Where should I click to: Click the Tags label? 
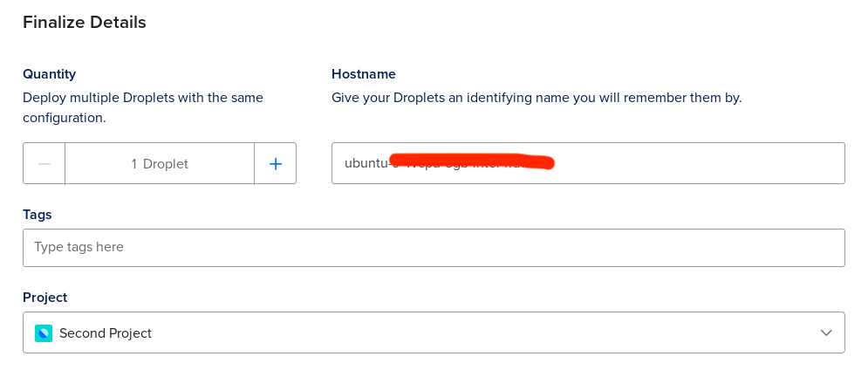[38, 214]
